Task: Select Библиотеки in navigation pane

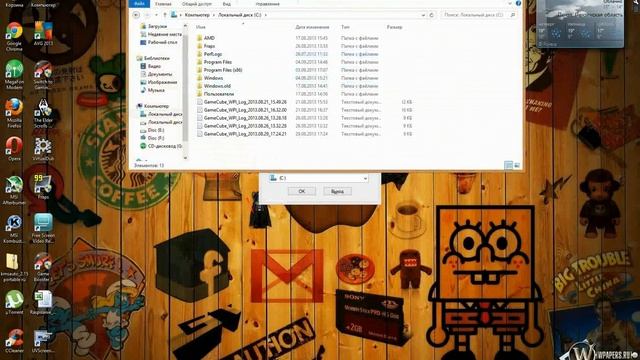Action: pyautogui.click(x=153, y=58)
